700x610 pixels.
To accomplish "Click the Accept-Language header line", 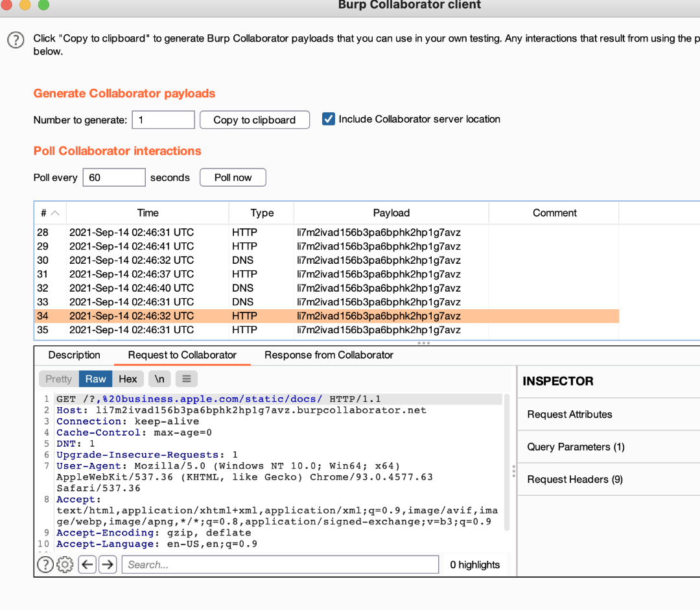I will coord(157,545).
